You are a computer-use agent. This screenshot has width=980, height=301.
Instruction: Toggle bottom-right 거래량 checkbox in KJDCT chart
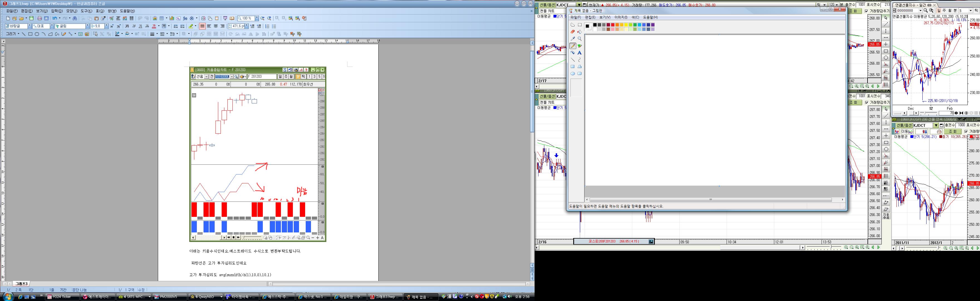(966, 132)
